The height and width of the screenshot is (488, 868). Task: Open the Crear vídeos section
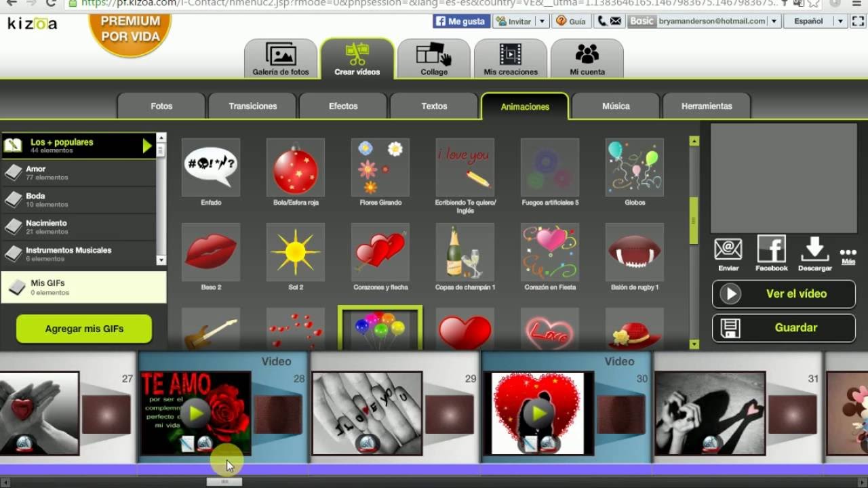tap(357, 59)
